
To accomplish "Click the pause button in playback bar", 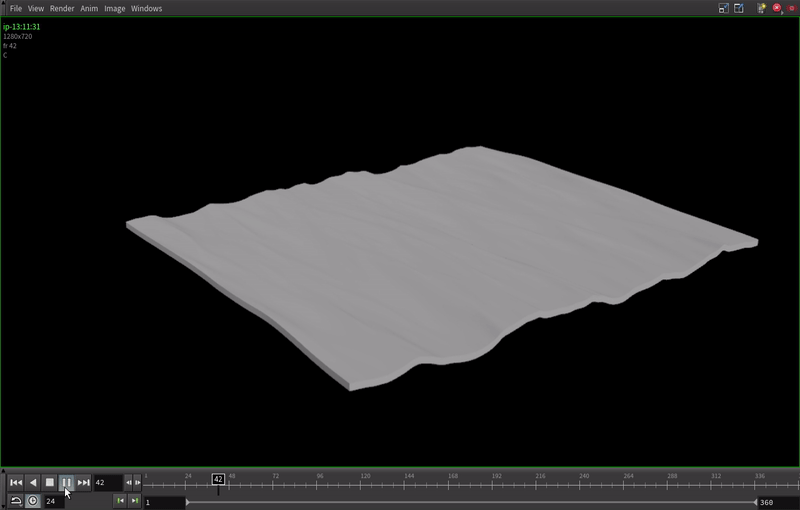I will click(x=66, y=483).
